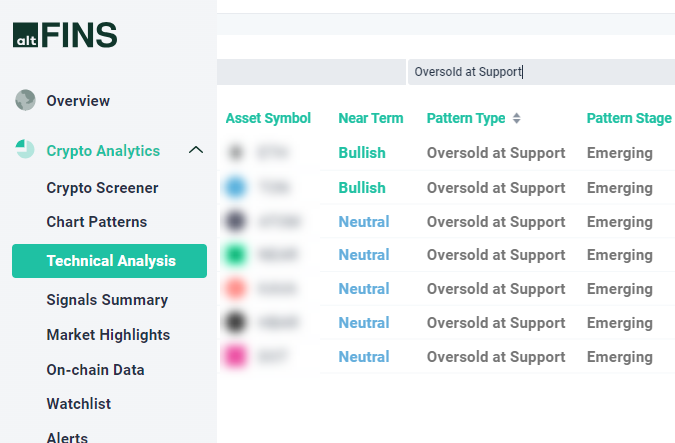This screenshot has width=675, height=443.
Task: Go to Signals Summary
Action: pos(107,299)
